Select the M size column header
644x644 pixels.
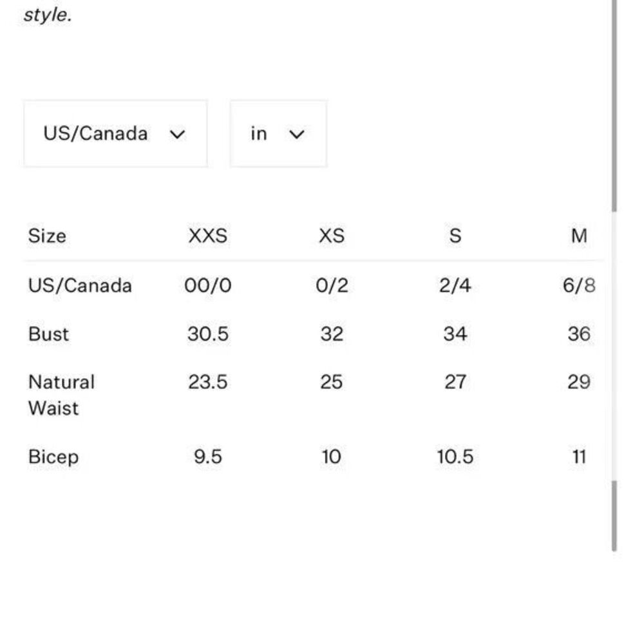(x=579, y=236)
